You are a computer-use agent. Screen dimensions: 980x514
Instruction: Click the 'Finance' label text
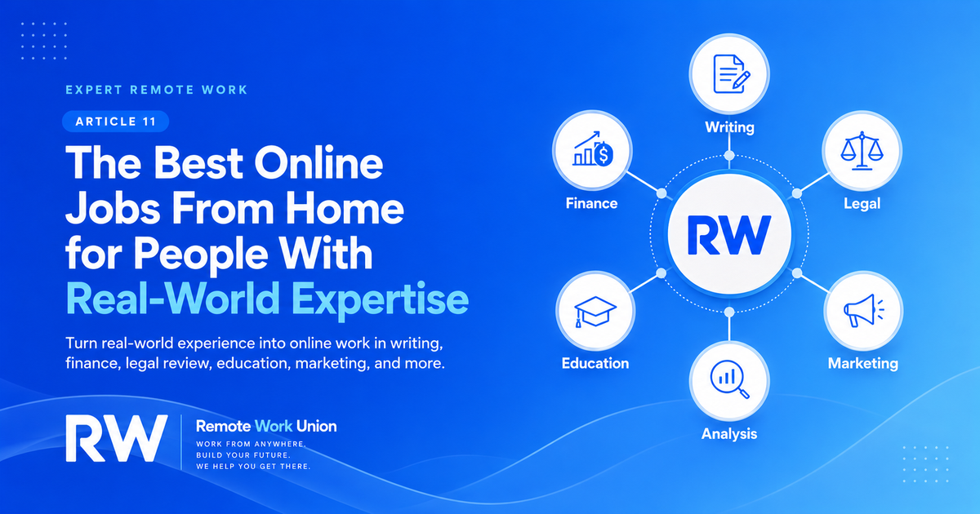591,203
